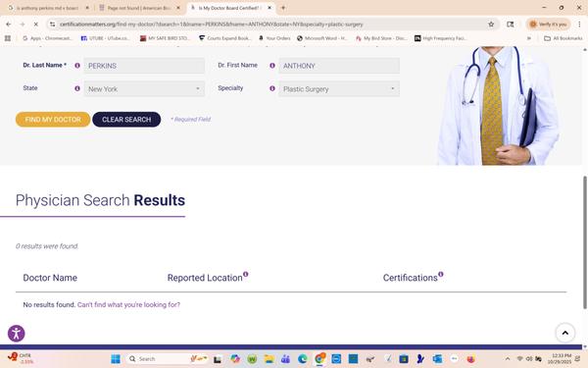
Task: Open the High Frequency bookmark
Action: [x=440, y=38]
